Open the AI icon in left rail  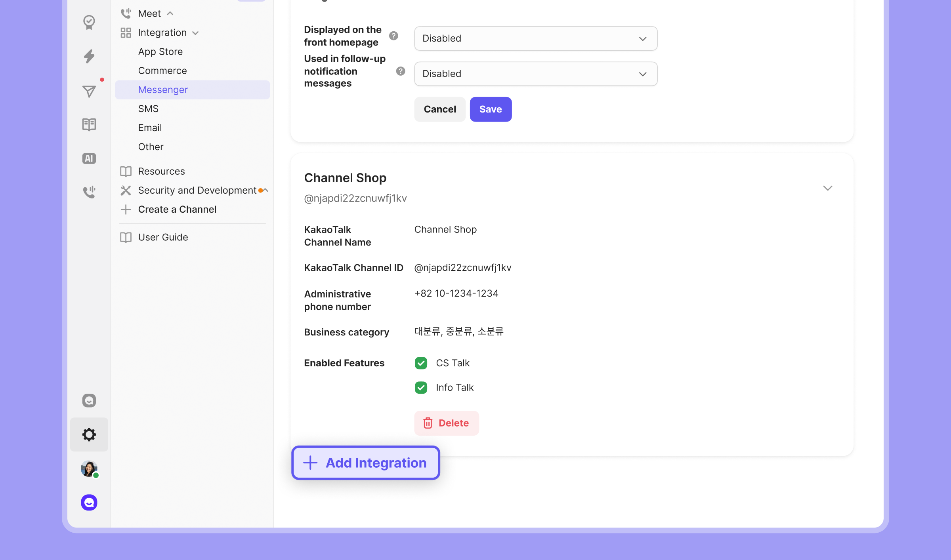point(89,158)
